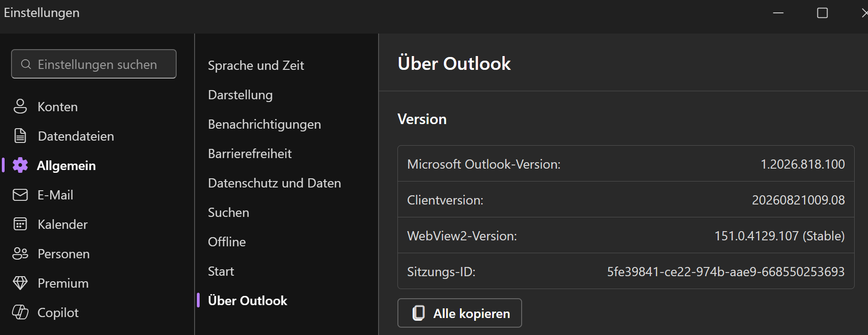Click the Personen people icon
Screen dimensions: 868x335
tap(20, 253)
